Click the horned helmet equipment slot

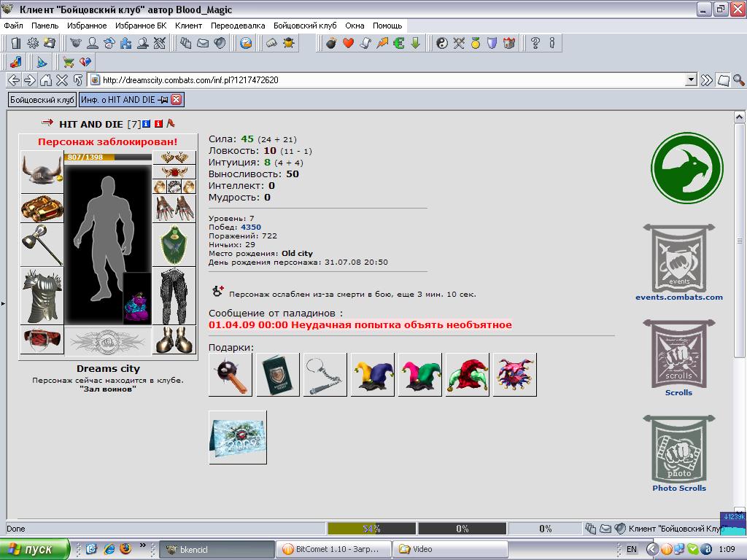(42, 172)
